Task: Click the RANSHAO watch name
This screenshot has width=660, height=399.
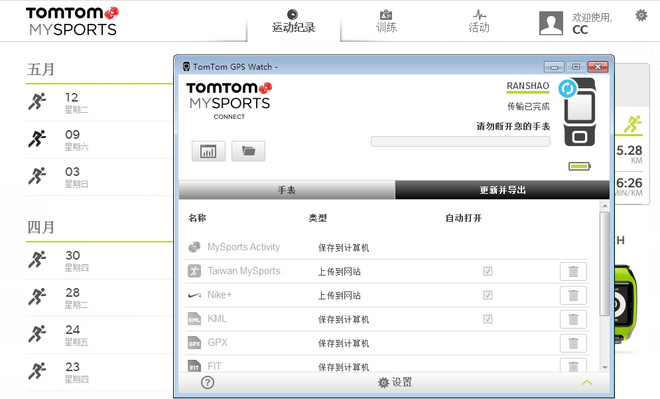Action: point(528,86)
